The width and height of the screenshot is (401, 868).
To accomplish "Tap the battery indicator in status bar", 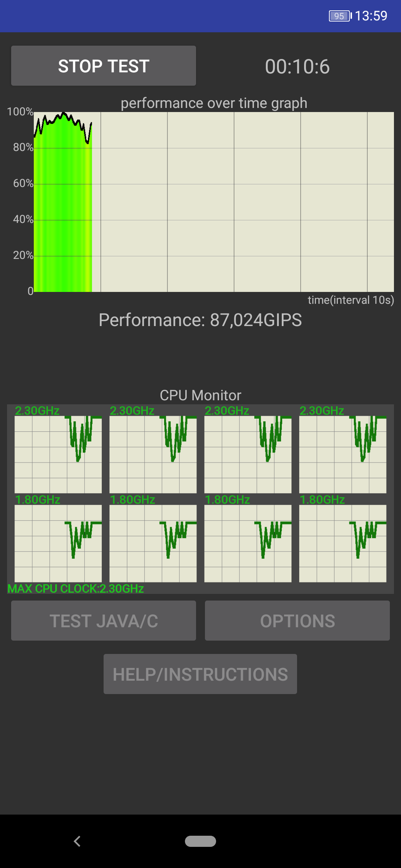I will tap(340, 16).
